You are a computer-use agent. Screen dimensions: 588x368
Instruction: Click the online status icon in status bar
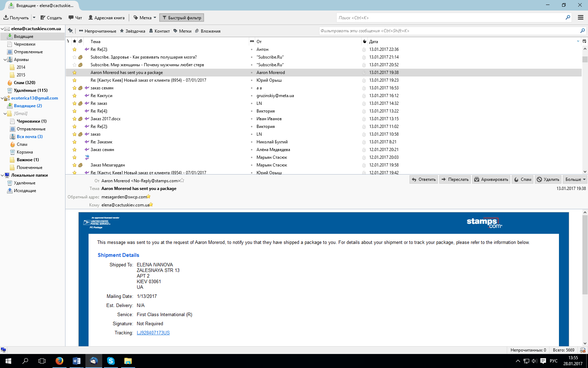point(3,350)
